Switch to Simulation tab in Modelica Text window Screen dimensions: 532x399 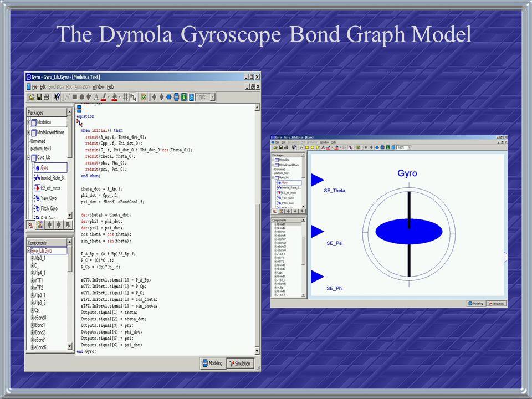click(x=240, y=364)
